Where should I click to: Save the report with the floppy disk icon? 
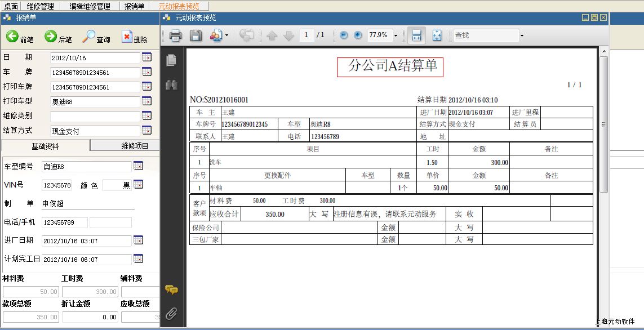(196, 35)
